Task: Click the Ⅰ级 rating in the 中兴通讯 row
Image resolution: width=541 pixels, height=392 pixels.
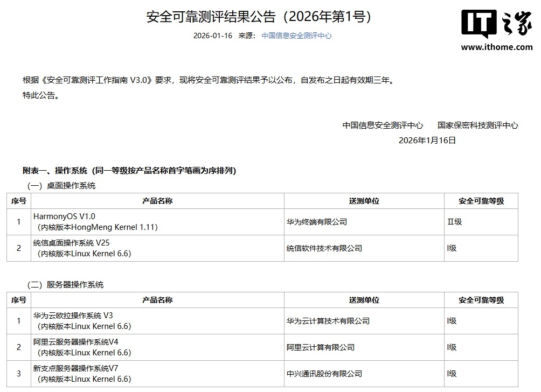Action: point(452,374)
